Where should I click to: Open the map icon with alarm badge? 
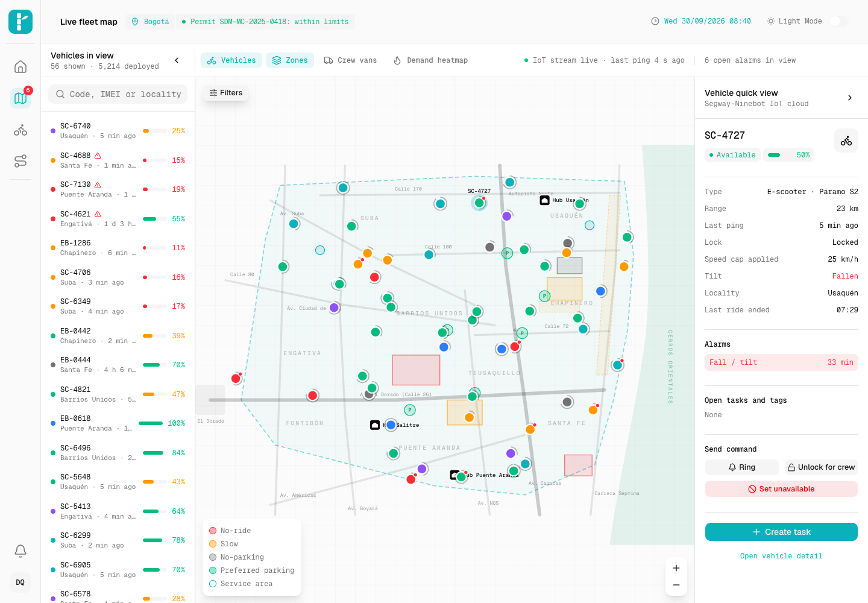[20, 98]
